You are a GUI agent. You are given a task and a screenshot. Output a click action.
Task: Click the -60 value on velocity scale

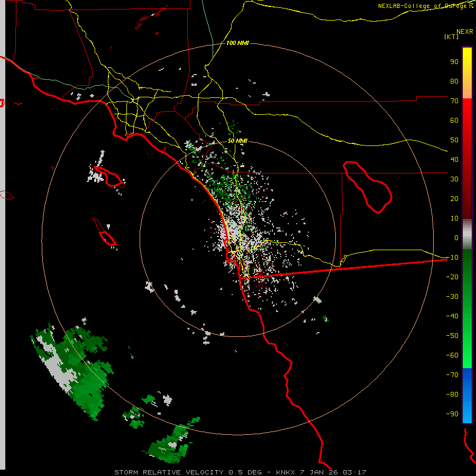[452, 355]
